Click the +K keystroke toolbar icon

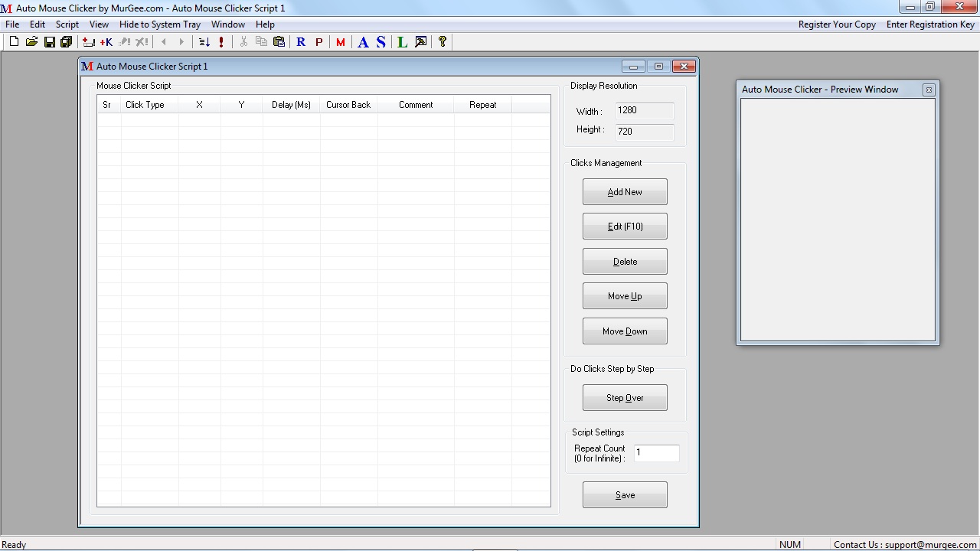point(107,41)
